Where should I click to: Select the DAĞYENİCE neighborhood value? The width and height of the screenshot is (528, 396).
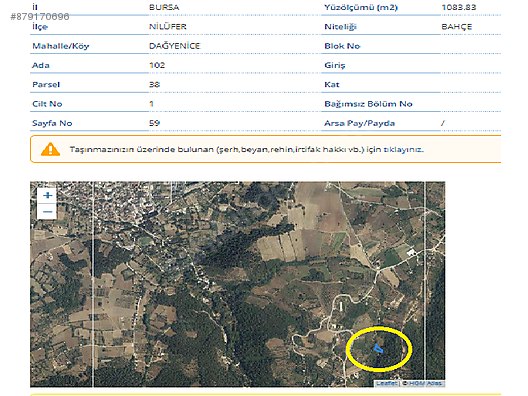click(x=174, y=46)
